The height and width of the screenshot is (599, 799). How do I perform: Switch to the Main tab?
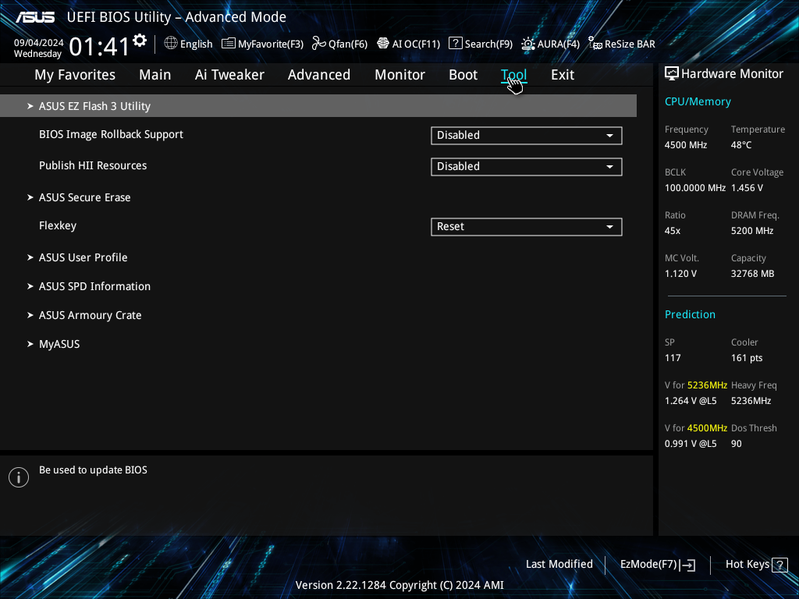tap(155, 75)
